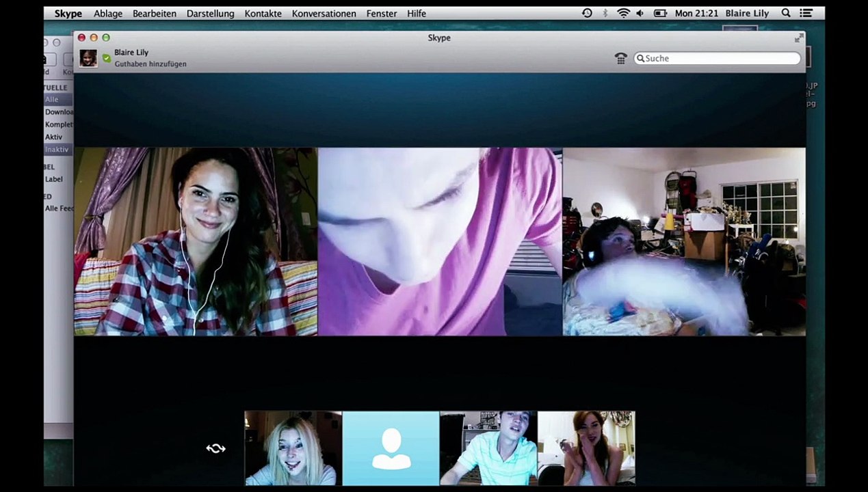This screenshot has height=492, width=868.
Task: Open the Kontakte menu
Action: 263,14
